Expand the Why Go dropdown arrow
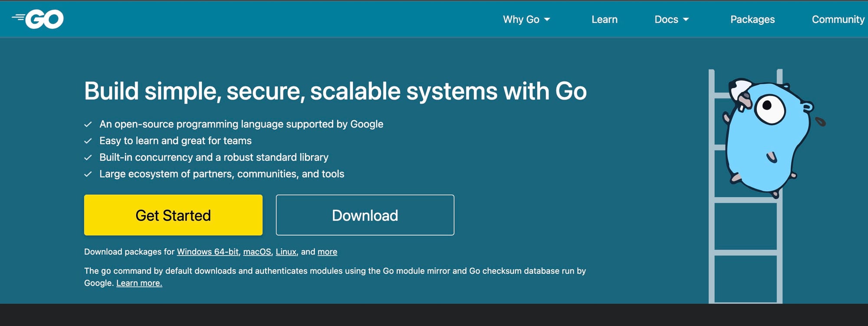 547,20
